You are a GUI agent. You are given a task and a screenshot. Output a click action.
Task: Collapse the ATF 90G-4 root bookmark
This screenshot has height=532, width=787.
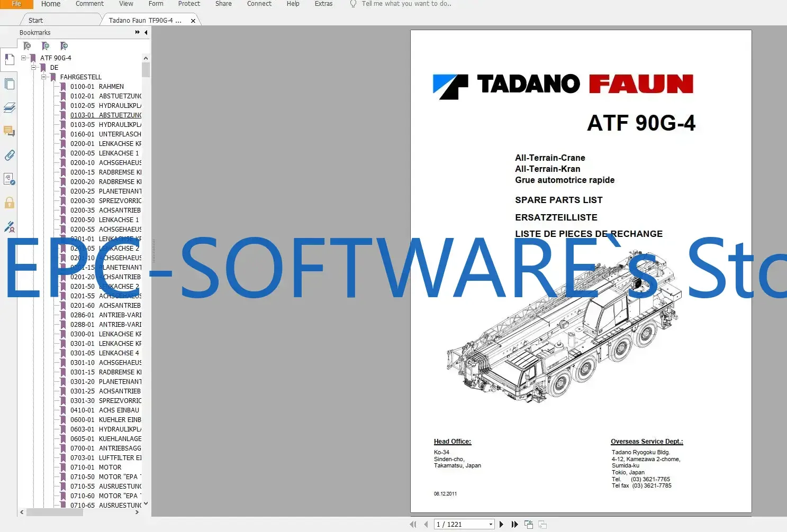[24, 58]
